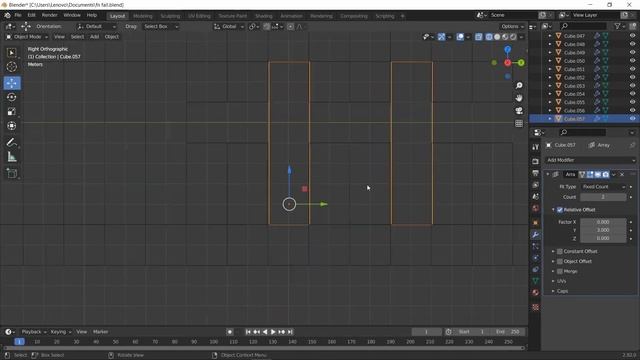
Task: Select the Annotate tool
Action: click(11, 142)
